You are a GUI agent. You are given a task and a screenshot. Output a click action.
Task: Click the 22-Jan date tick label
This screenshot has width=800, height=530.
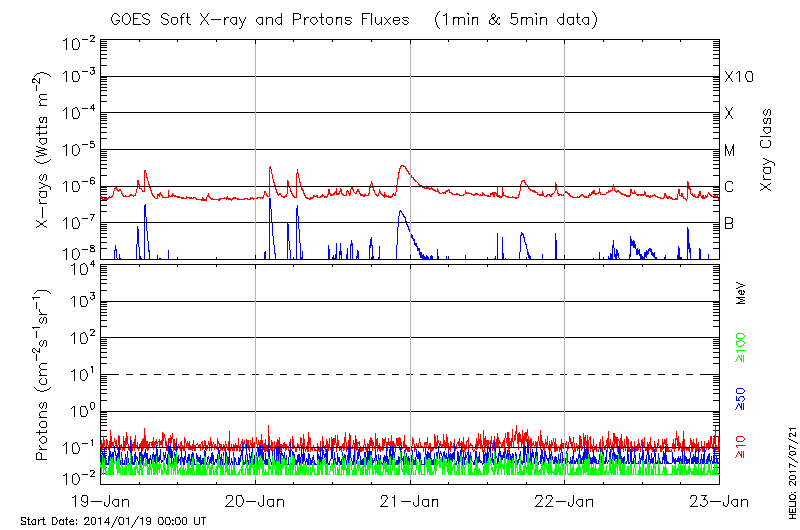[565, 502]
